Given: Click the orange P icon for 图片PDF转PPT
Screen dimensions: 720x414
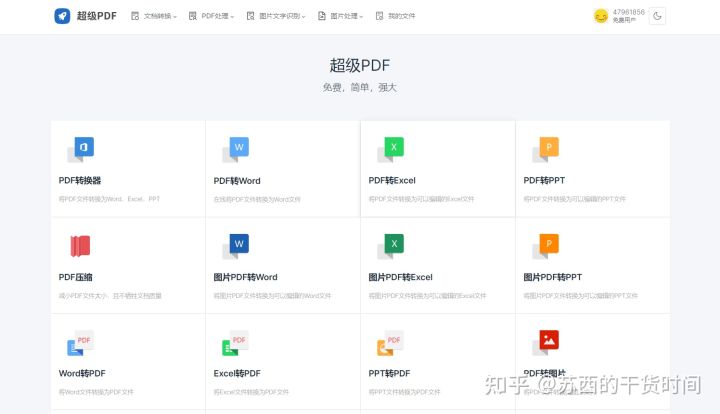Looking at the screenshot, I should click(x=546, y=246).
